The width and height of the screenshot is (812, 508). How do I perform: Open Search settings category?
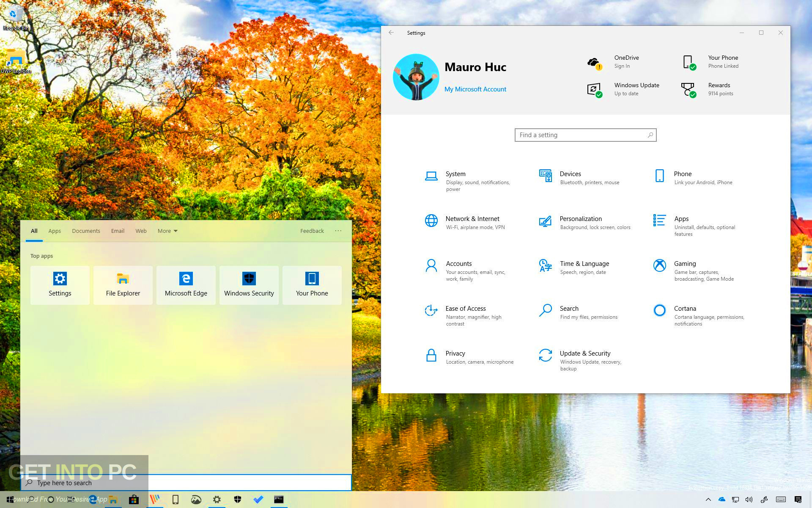click(579, 312)
